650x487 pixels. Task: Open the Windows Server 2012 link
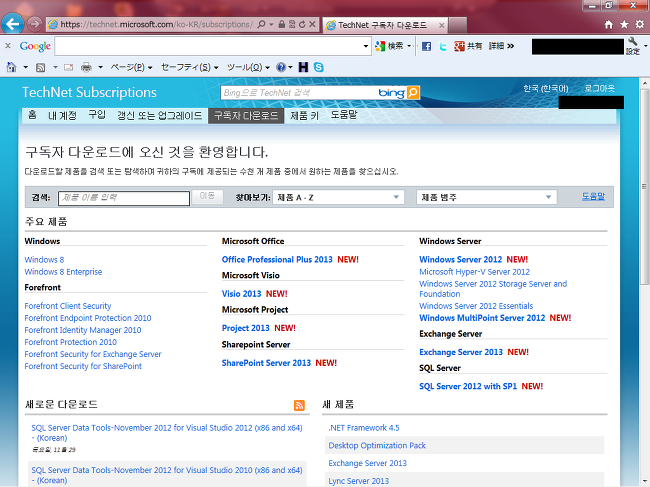(461, 259)
